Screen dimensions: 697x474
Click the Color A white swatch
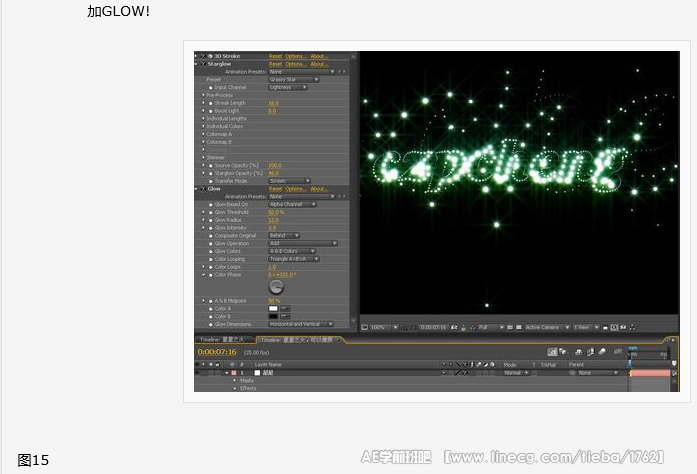pyautogui.click(x=273, y=308)
